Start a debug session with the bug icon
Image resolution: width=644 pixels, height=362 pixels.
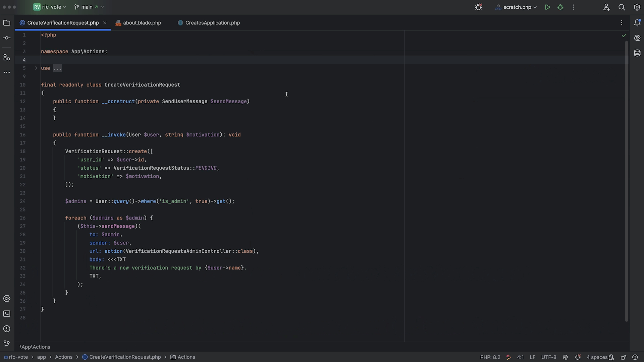[560, 7]
